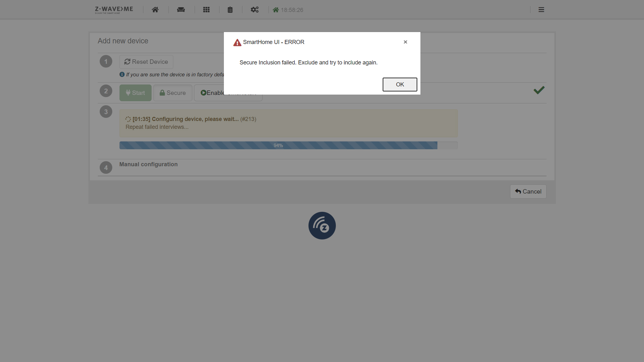644x362 pixels.
Task: Click the red warning triangle icon
Action: [237, 43]
